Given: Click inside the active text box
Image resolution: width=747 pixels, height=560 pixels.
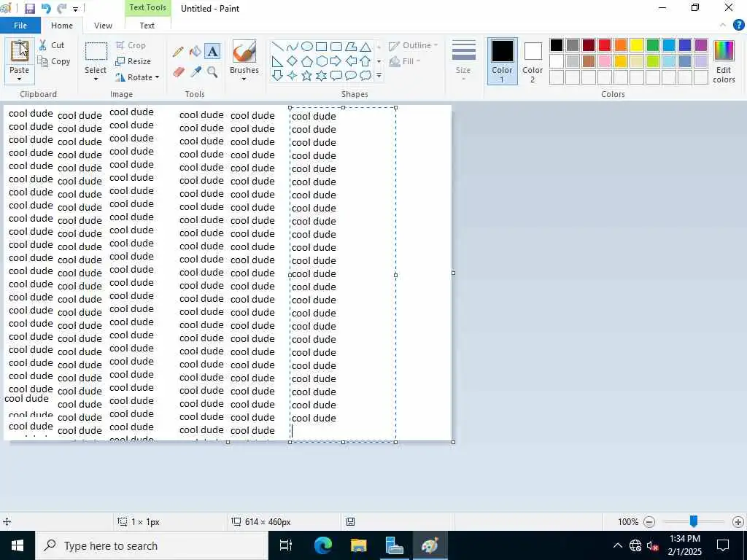Looking at the screenshot, I should [343, 274].
